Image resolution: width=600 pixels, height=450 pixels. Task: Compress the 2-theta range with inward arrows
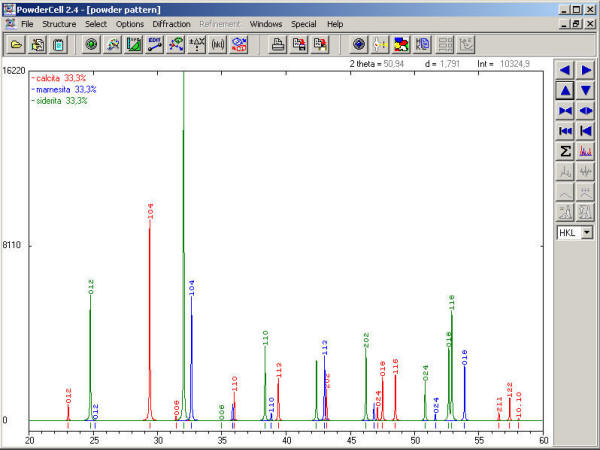565,111
